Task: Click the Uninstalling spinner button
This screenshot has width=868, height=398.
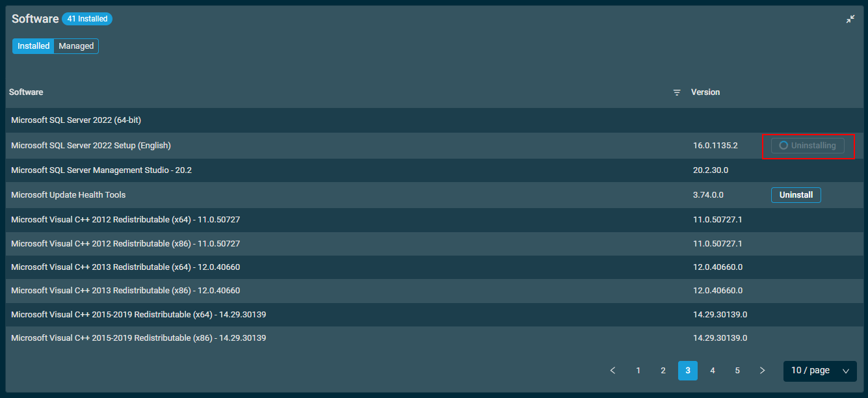Action: coord(808,146)
